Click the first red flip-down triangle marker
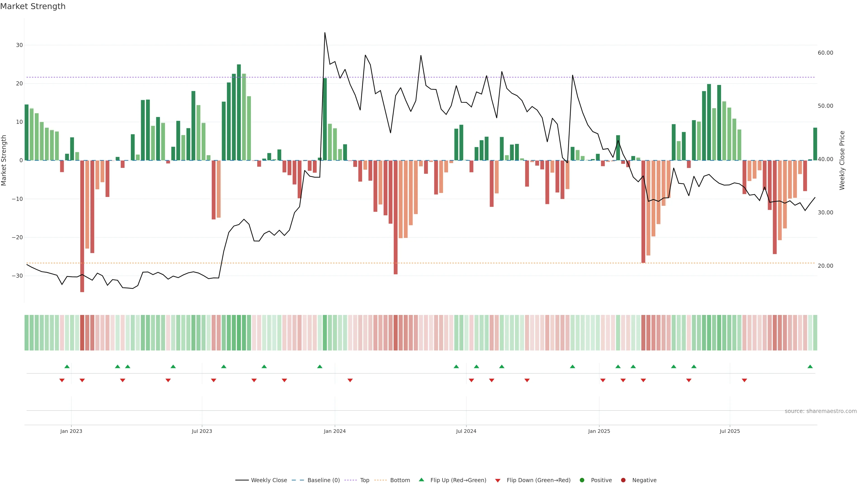This screenshot has width=868, height=488. pyautogui.click(x=62, y=380)
